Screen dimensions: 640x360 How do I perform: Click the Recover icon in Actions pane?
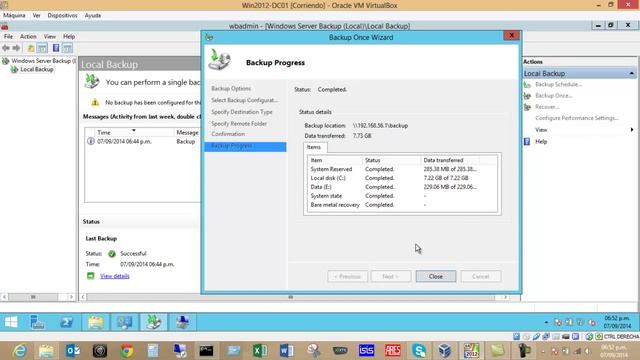527,107
